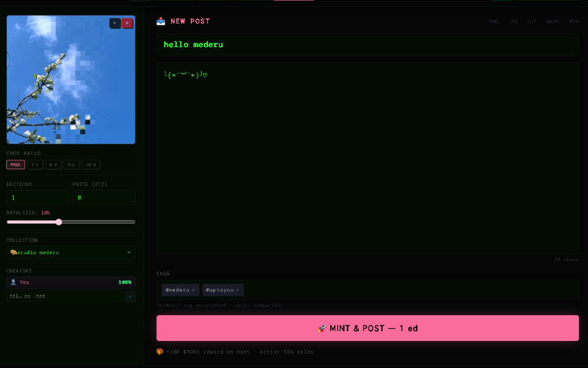Adjust the royalties slider handle
The width and height of the screenshot is (588, 368).
coord(59,222)
